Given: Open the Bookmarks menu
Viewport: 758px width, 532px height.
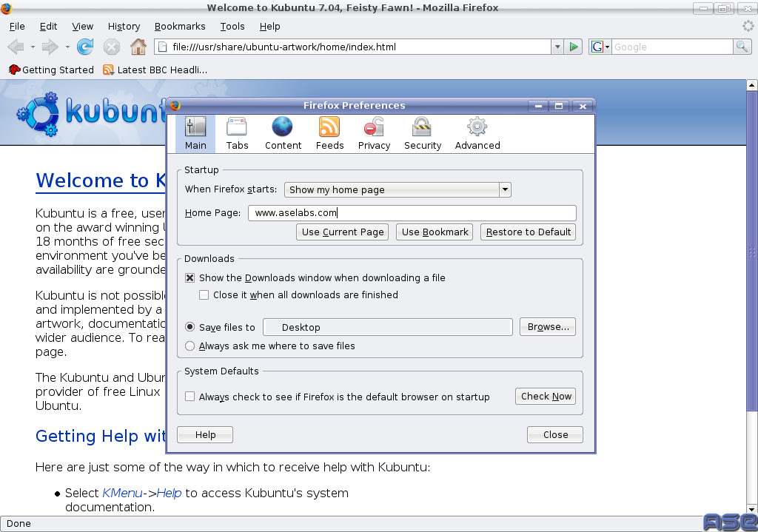Looking at the screenshot, I should pos(180,27).
